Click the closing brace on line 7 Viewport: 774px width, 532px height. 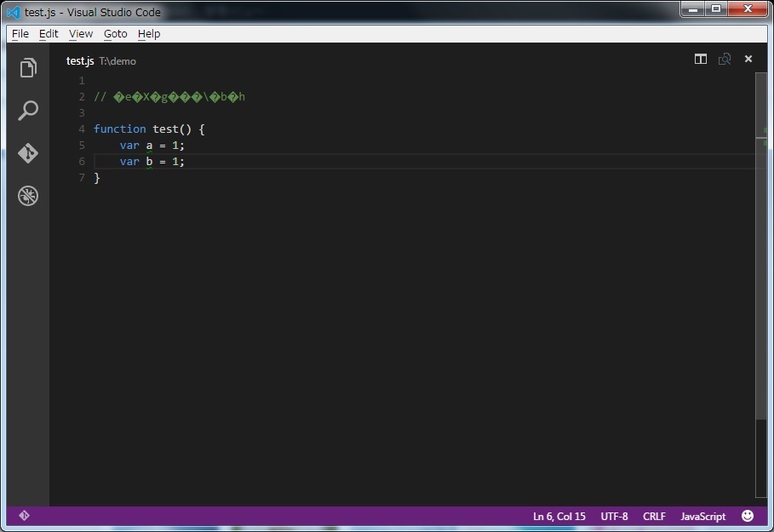click(x=97, y=178)
